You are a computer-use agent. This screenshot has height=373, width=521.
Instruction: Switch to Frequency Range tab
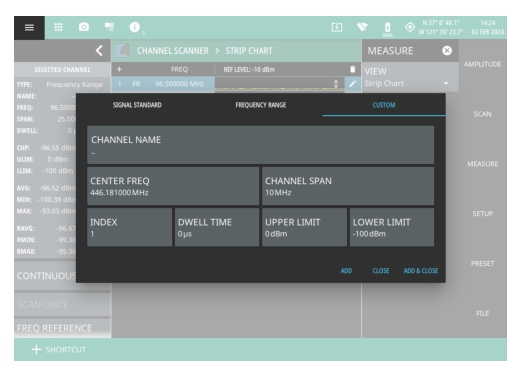(261, 105)
